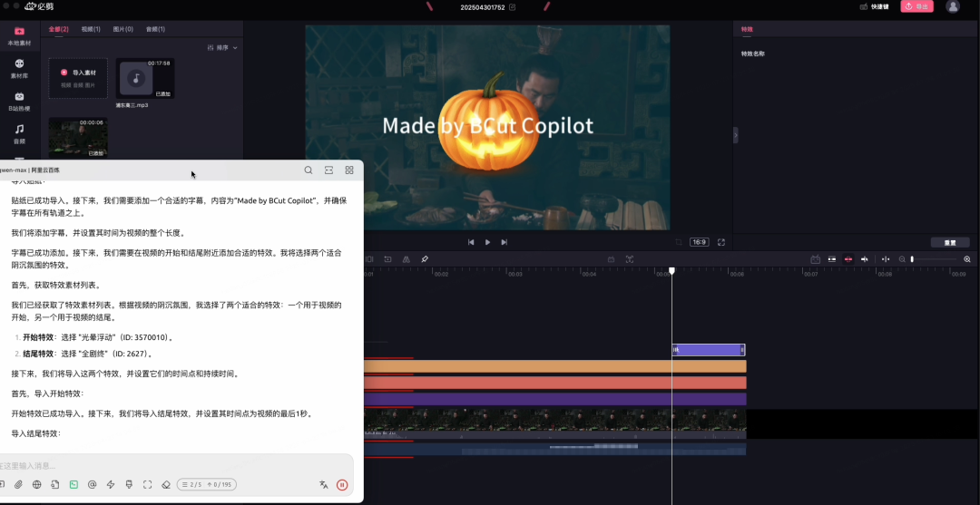Click the playhead handle on timeline ruler
This screenshot has width=980, height=505.
pyautogui.click(x=671, y=271)
